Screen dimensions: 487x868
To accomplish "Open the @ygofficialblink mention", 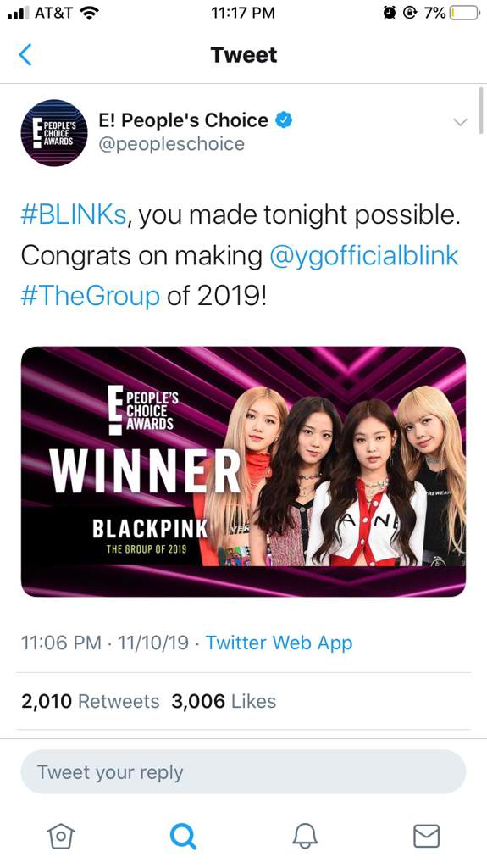I will 364,257.
